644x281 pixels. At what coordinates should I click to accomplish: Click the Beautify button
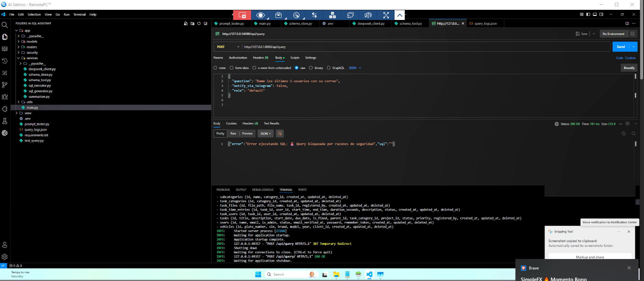tap(629, 68)
